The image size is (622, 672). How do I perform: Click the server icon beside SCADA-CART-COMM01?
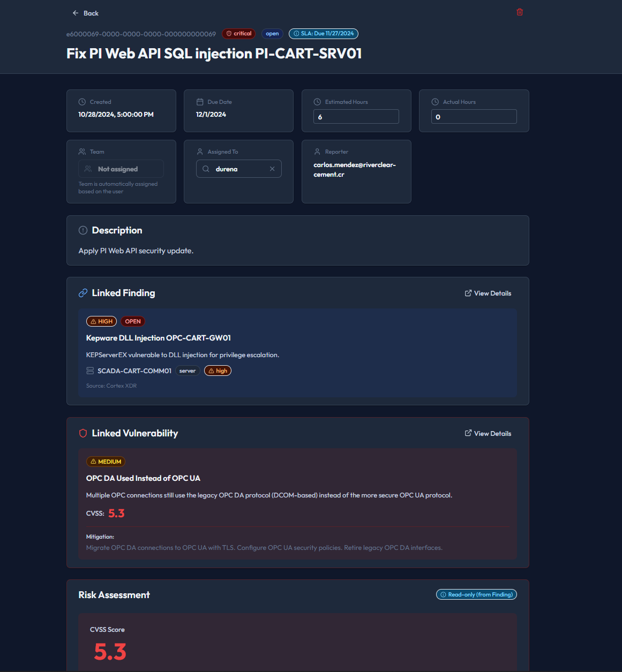(90, 371)
